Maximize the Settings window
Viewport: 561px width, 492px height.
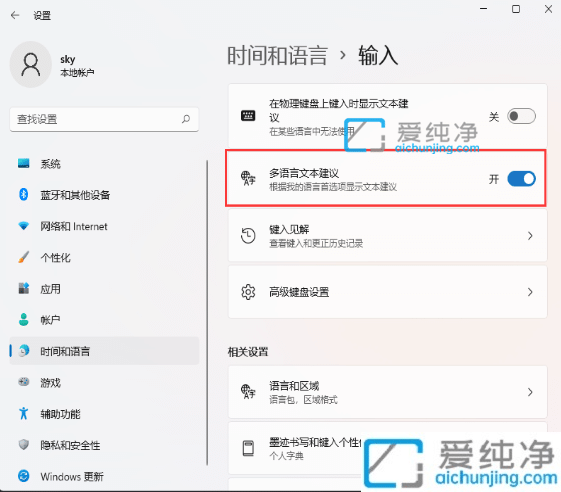pyautogui.click(x=516, y=9)
